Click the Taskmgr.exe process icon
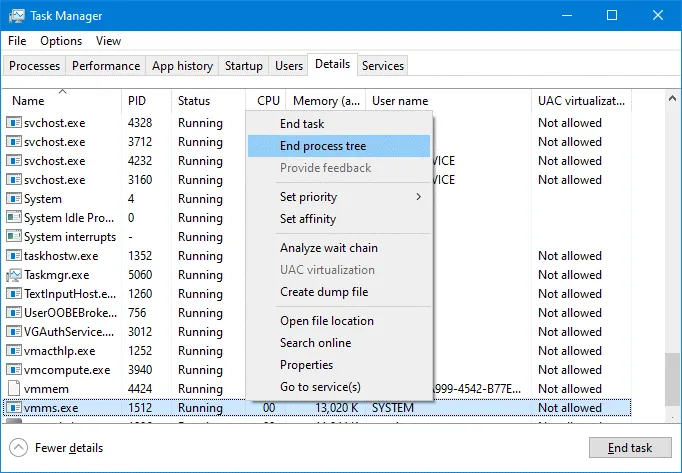The image size is (682, 473). 14,275
